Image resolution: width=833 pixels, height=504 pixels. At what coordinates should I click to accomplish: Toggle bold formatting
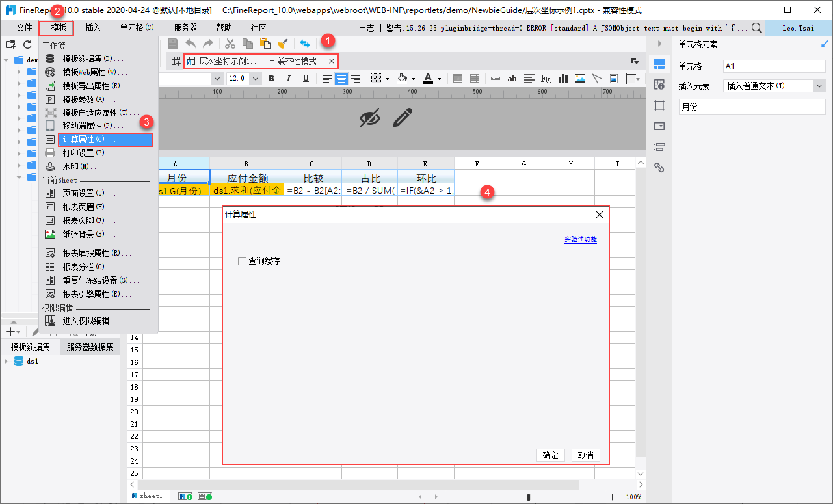pos(272,79)
